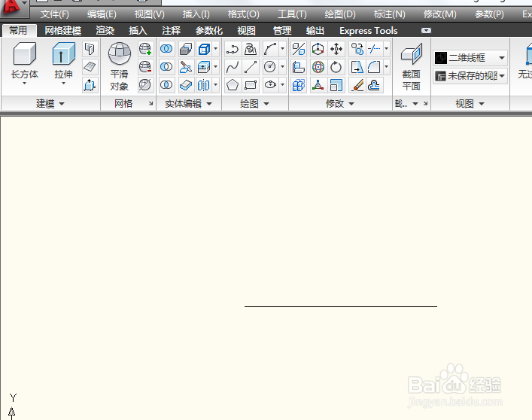
Task: Click the 3D Move gizmo icon
Action: click(x=318, y=49)
